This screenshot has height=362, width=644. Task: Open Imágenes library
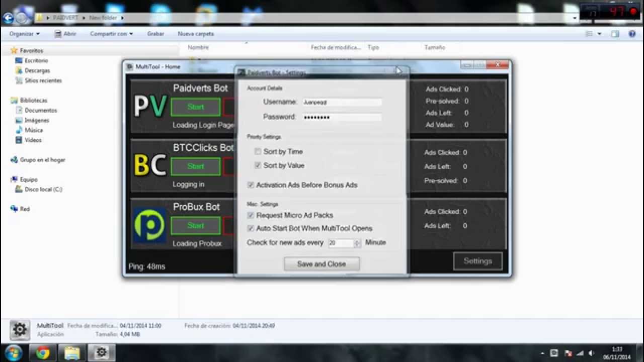point(37,120)
